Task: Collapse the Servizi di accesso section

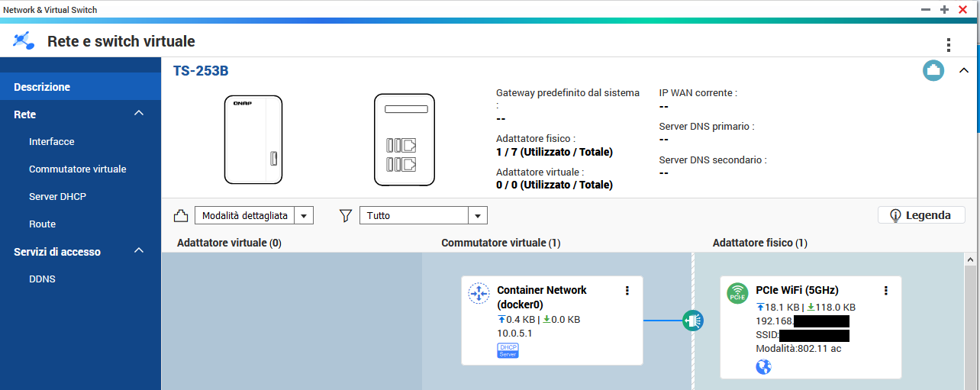Action: pyautogui.click(x=138, y=251)
